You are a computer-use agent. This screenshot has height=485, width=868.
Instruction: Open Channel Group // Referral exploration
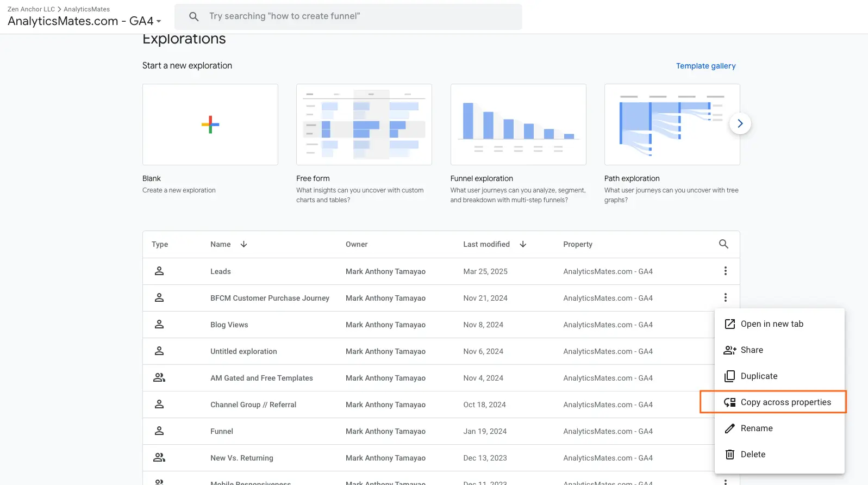(253, 405)
